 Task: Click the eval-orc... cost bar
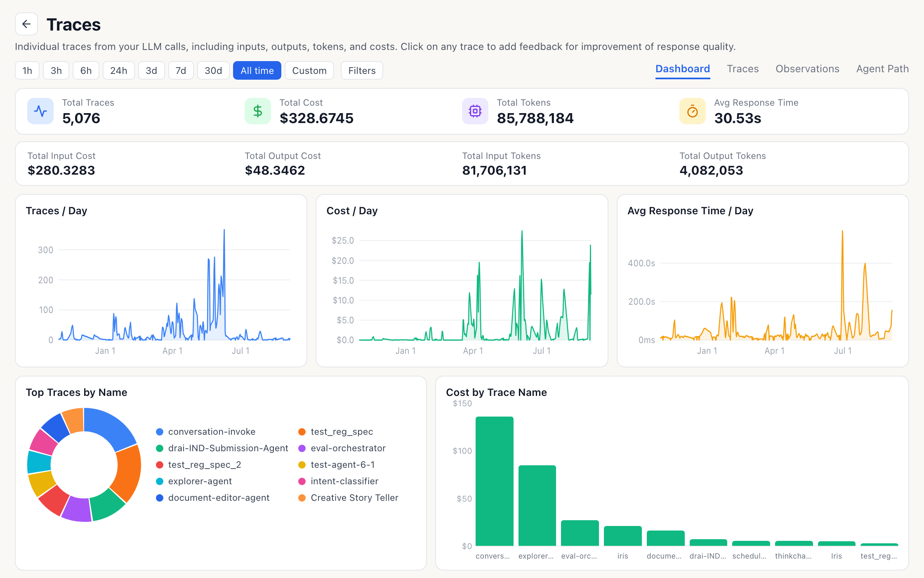[x=580, y=533]
